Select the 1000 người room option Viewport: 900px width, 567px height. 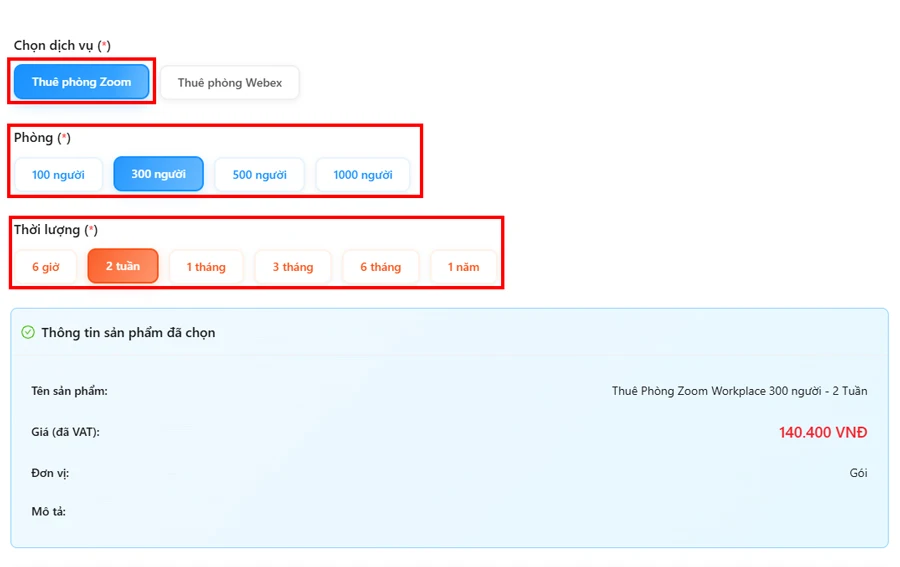tap(362, 174)
